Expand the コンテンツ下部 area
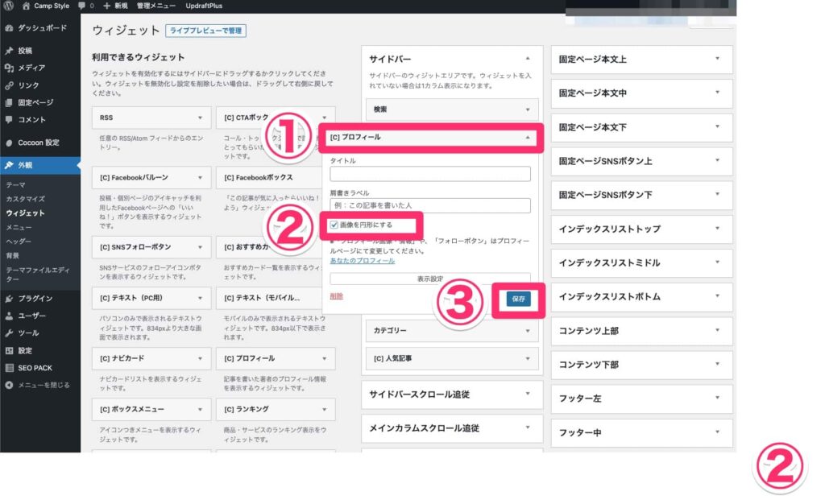 click(x=717, y=364)
